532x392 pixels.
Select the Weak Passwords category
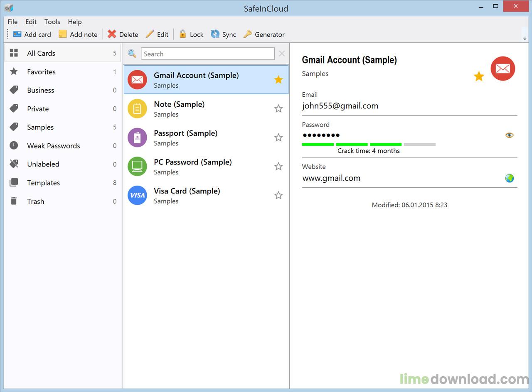(53, 146)
